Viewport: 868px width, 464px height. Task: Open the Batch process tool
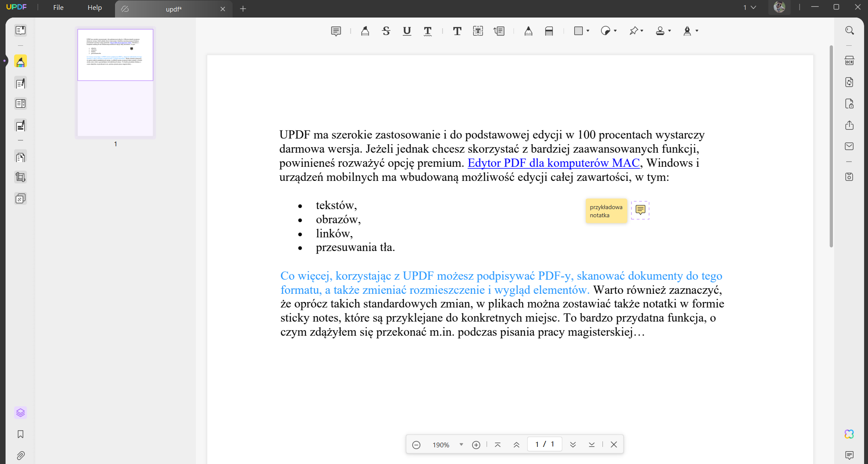(21, 198)
